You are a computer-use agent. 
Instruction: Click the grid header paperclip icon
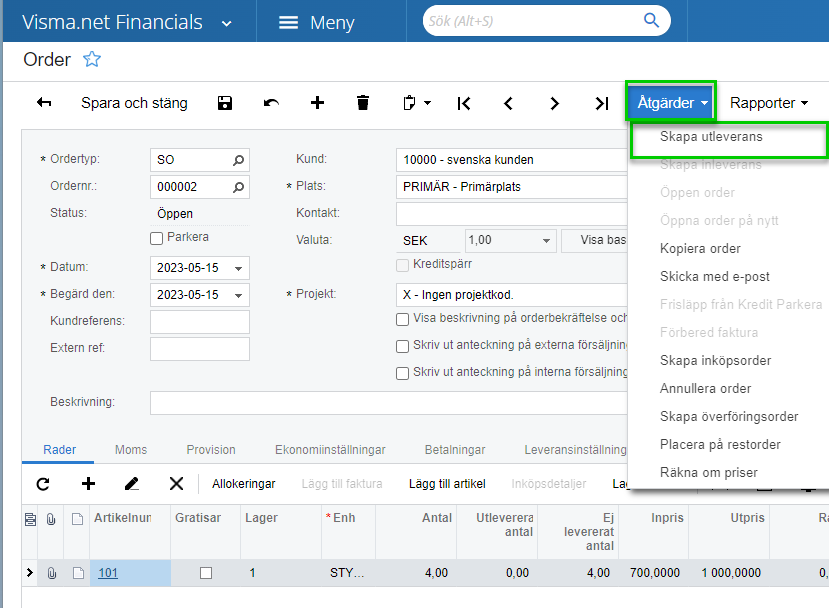tap(51, 519)
